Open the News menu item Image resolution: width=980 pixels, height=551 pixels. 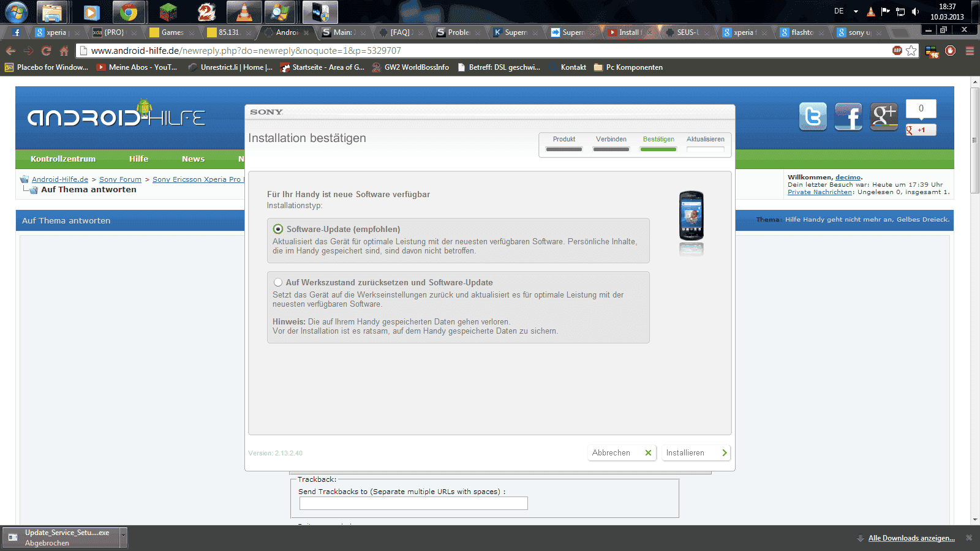point(193,159)
